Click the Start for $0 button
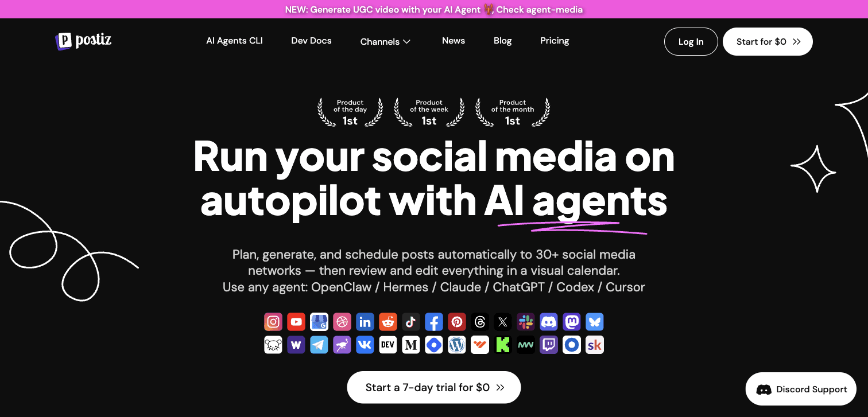 click(768, 41)
